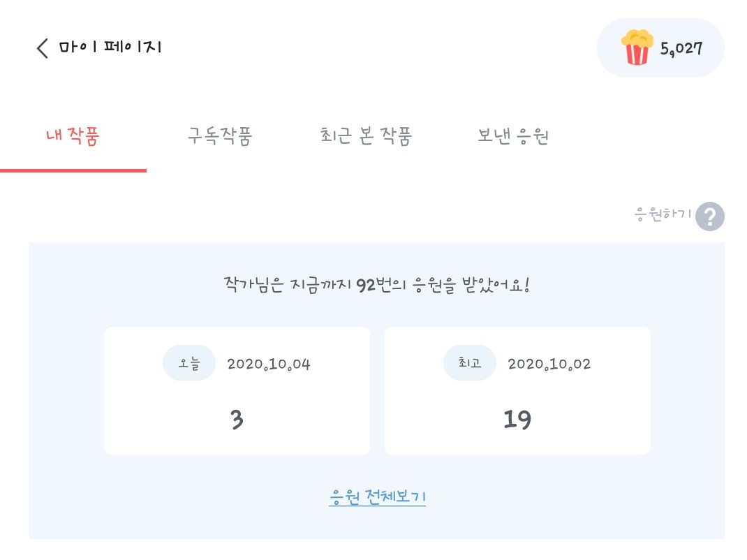This screenshot has width=747, height=560.
Task: Click the date 2020.10.04
Action: [x=269, y=364]
